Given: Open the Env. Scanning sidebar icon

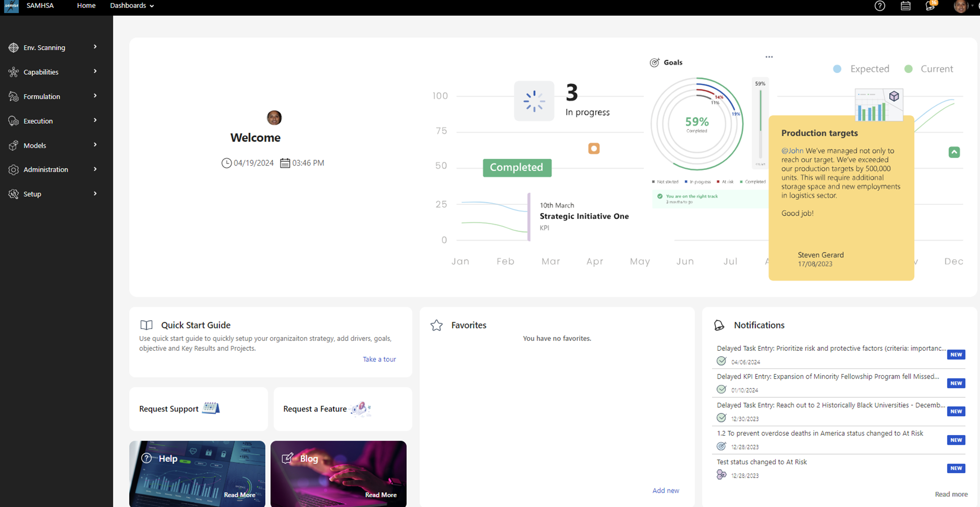Looking at the screenshot, I should coord(13,47).
